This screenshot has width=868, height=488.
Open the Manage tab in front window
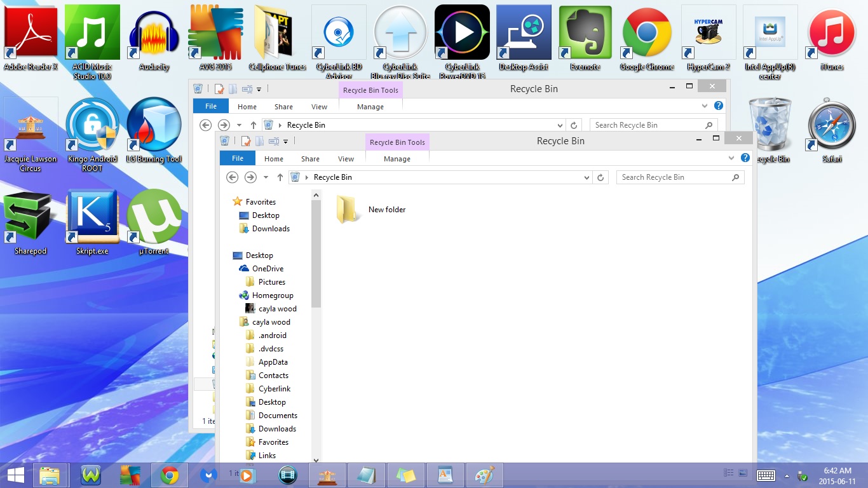point(397,159)
